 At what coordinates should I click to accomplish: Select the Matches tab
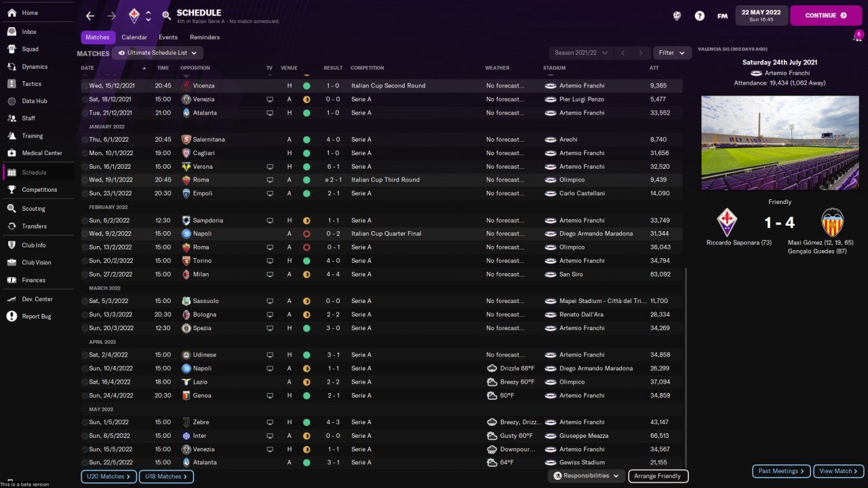click(x=98, y=37)
